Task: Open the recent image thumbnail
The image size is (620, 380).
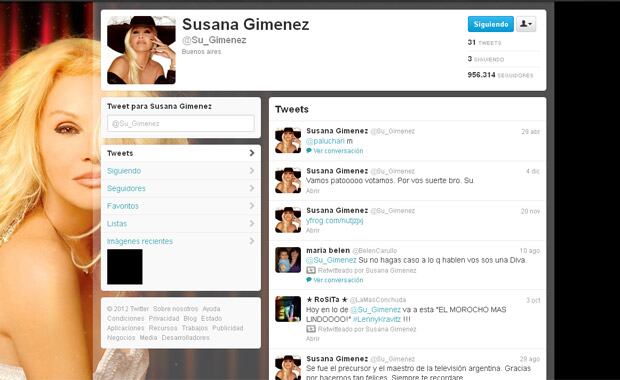Action: 125,267
